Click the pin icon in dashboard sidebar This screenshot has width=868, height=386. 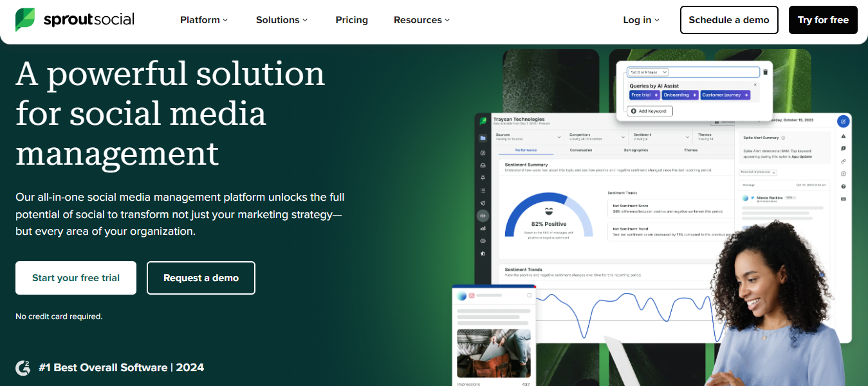pos(483,178)
